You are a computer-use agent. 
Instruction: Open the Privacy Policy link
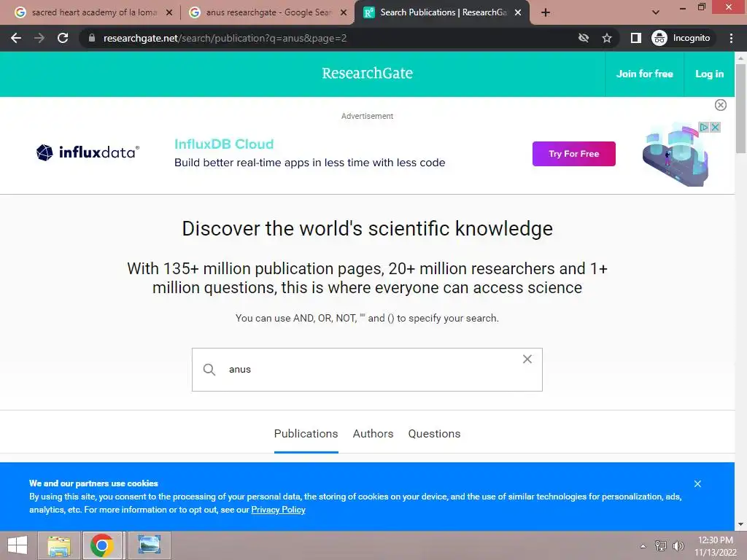278,510
